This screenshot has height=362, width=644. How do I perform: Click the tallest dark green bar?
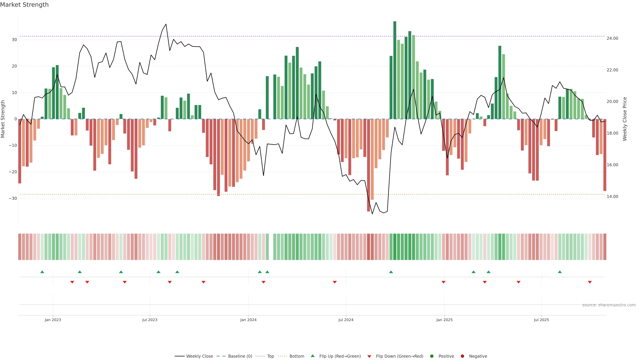click(395, 70)
